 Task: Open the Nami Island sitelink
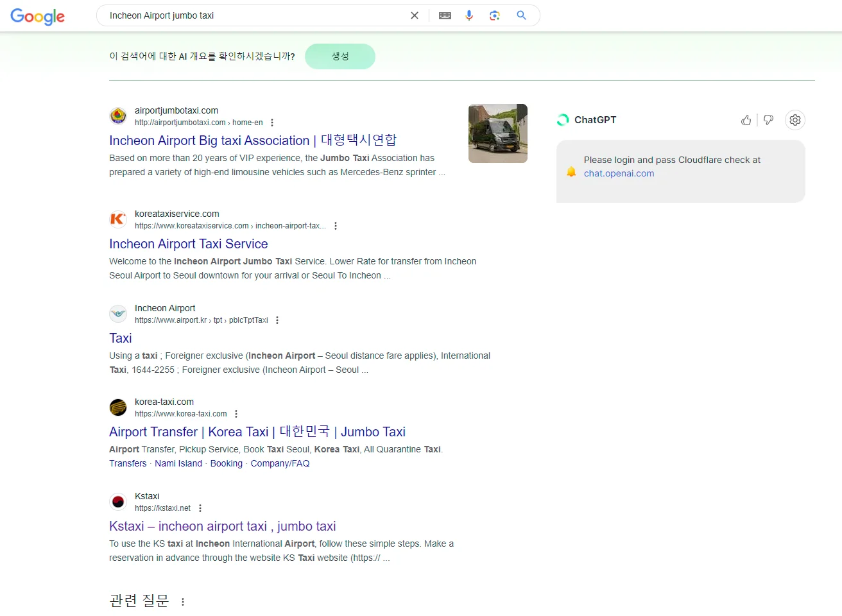(178, 463)
